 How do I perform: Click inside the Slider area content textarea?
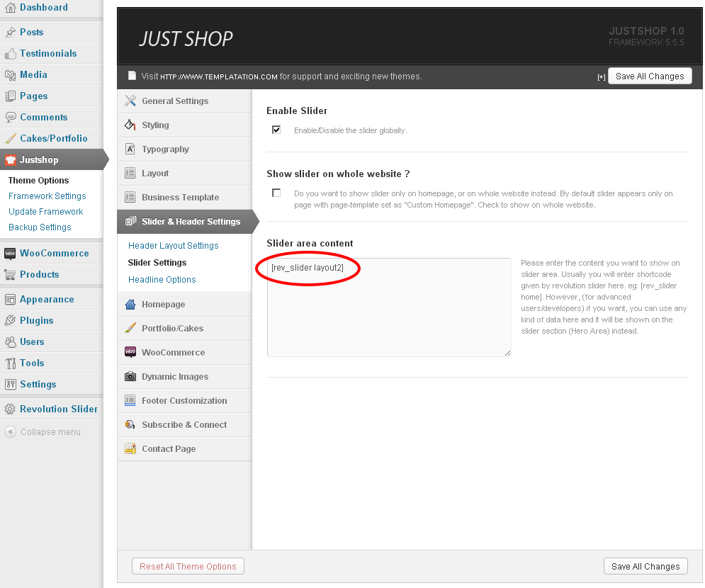coord(389,307)
